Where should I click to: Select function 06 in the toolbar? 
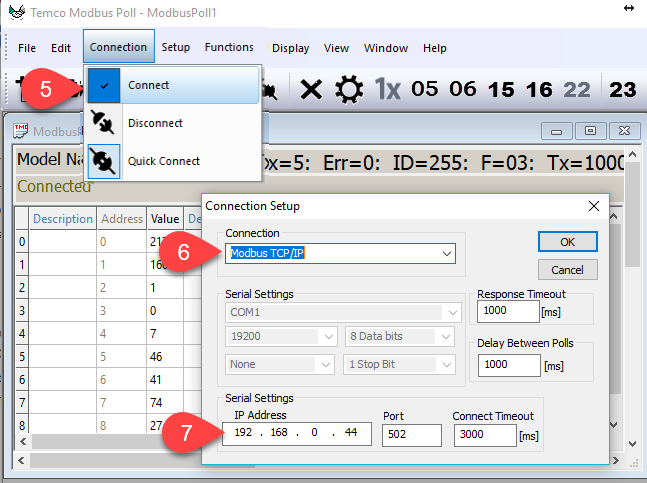tap(463, 89)
